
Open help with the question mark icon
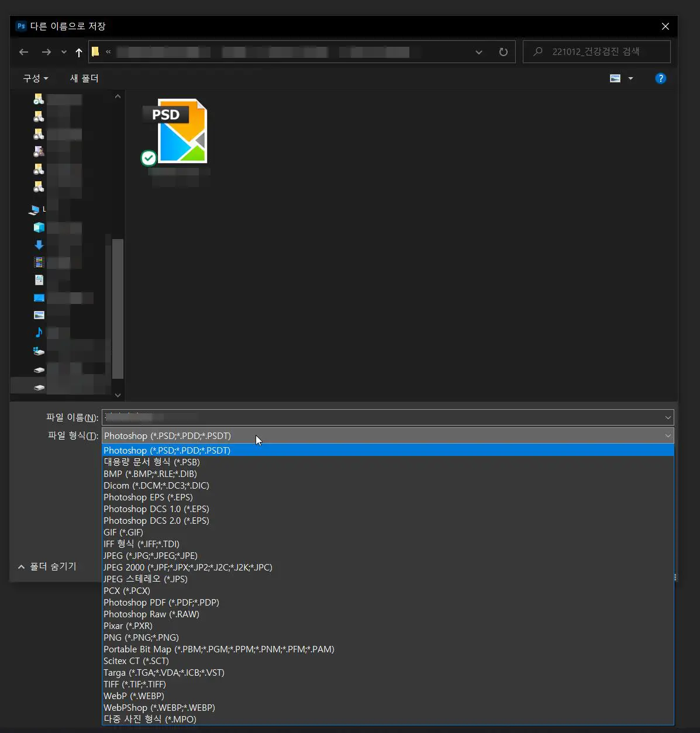(x=661, y=78)
